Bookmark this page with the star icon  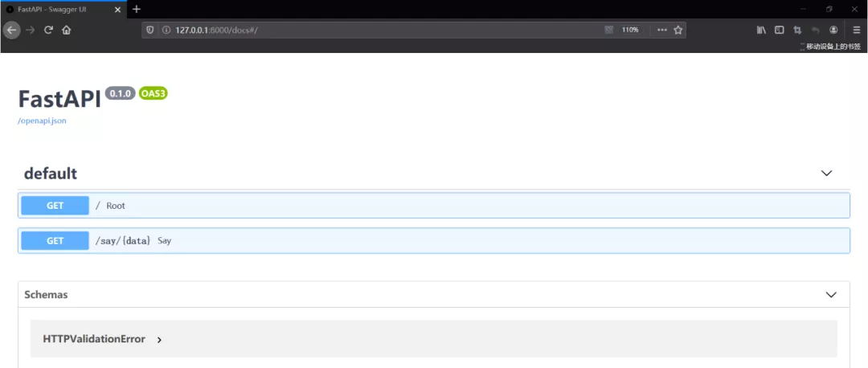pyautogui.click(x=678, y=30)
